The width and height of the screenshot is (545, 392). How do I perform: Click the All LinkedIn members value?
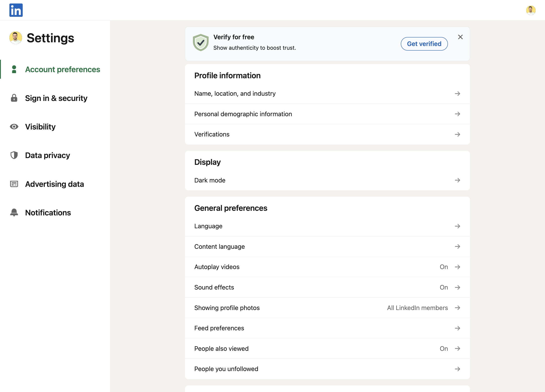[417, 308]
